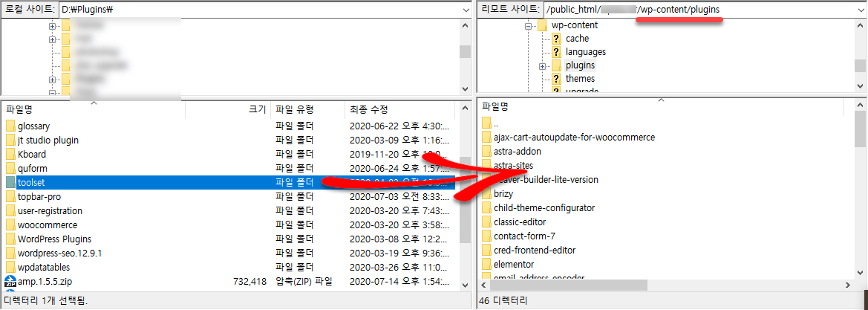Click the wordpress-seo.12.9.1 folder icon
The height and width of the screenshot is (310, 868).
point(10,254)
